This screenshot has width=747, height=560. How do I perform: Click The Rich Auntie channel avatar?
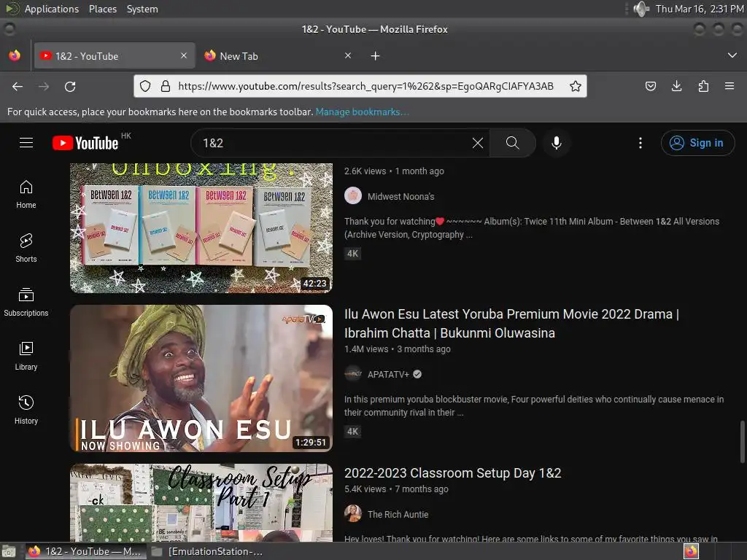pyautogui.click(x=353, y=513)
